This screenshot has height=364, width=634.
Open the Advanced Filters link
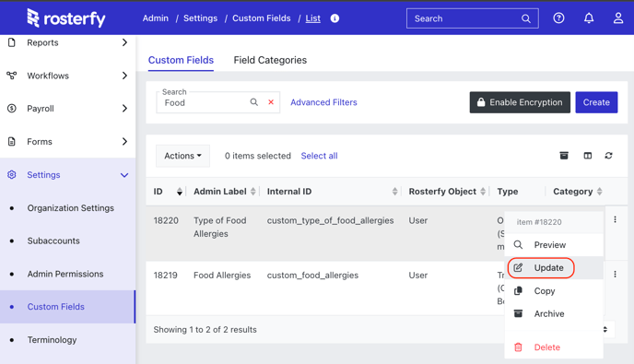pyautogui.click(x=323, y=102)
